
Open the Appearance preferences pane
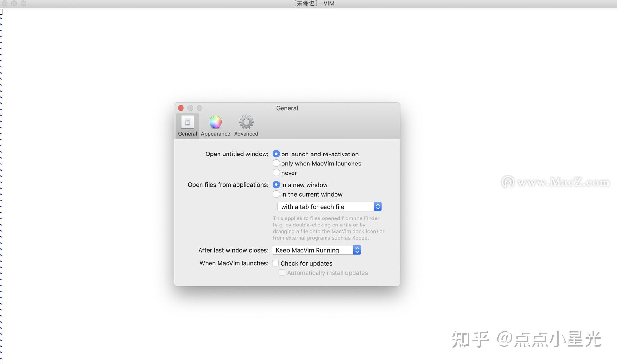tap(215, 125)
